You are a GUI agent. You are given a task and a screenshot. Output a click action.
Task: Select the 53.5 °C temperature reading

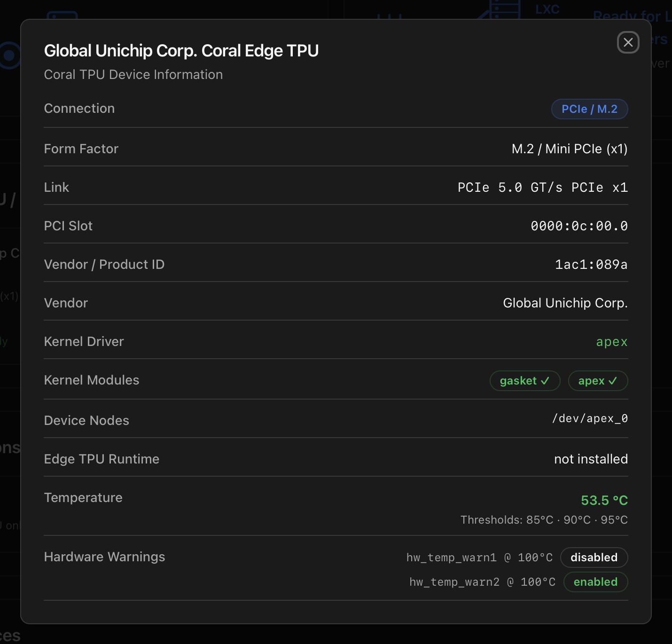604,501
